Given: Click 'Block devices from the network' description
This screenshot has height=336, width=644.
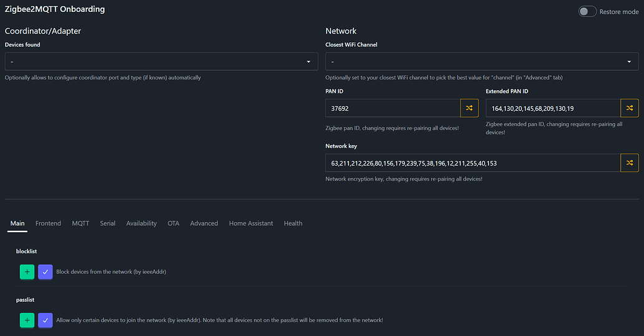Looking at the screenshot, I should 111,272.
